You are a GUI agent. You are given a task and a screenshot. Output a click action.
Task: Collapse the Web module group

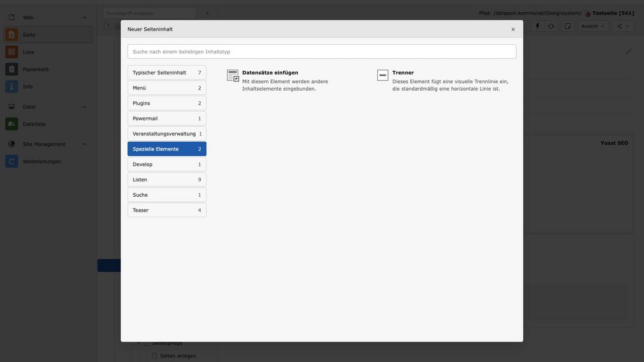pyautogui.click(x=85, y=17)
